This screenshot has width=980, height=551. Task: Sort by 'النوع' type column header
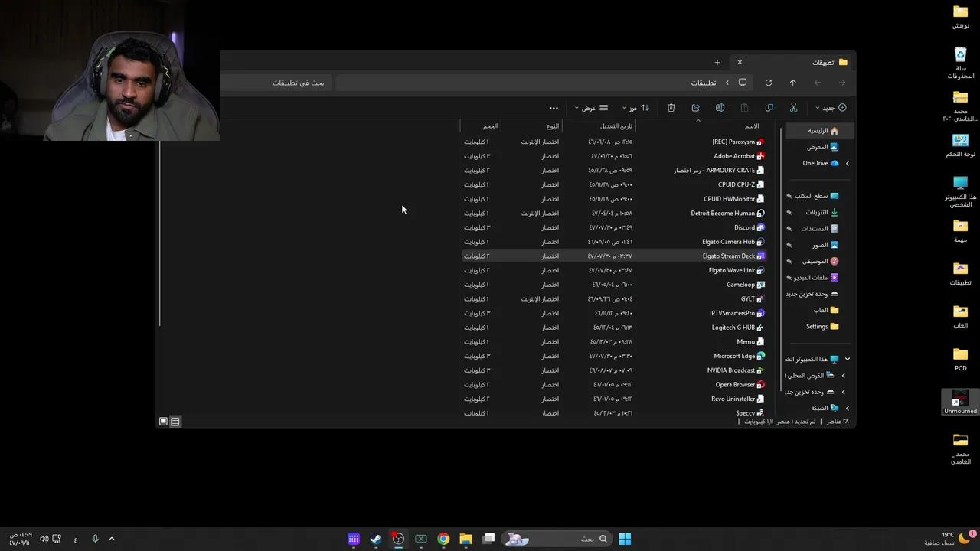pos(553,126)
